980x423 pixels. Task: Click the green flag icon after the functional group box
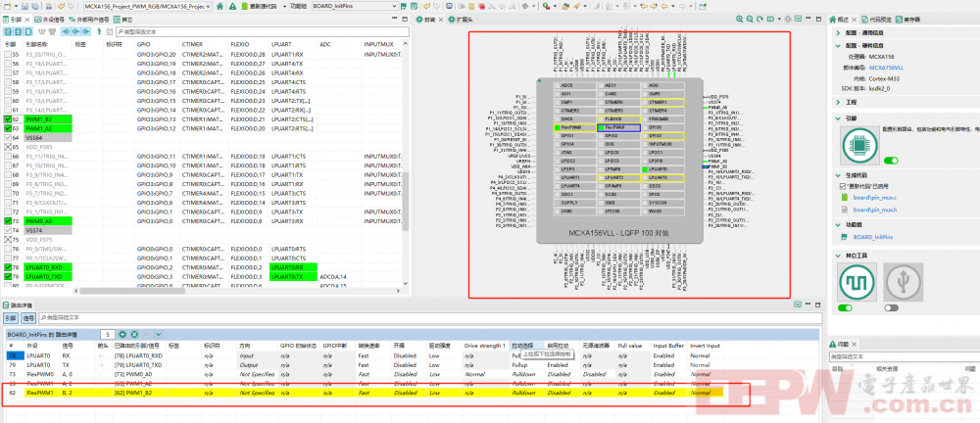(403, 6)
